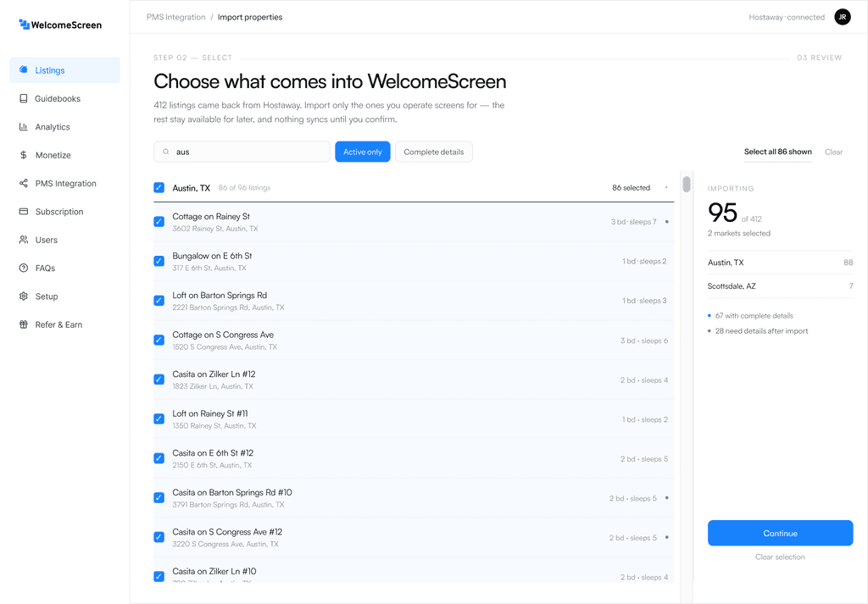Open Subscription in sidebar
Screen dimensions: 868x604
pos(64,211)
